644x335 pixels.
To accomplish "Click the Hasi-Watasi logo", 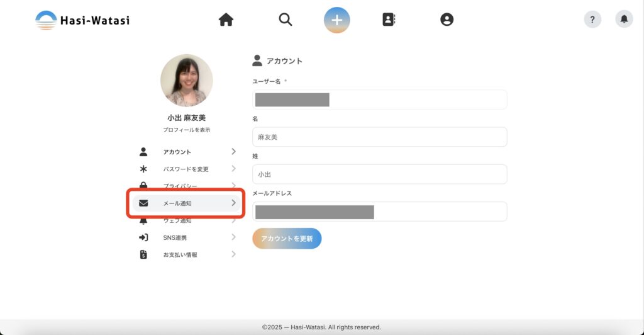I will (x=82, y=20).
